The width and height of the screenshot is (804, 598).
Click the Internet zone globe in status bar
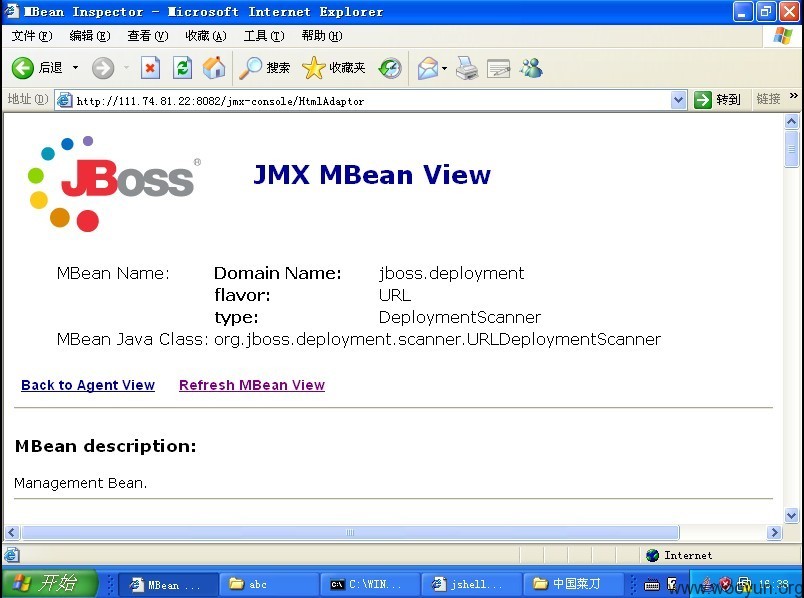[x=652, y=555]
